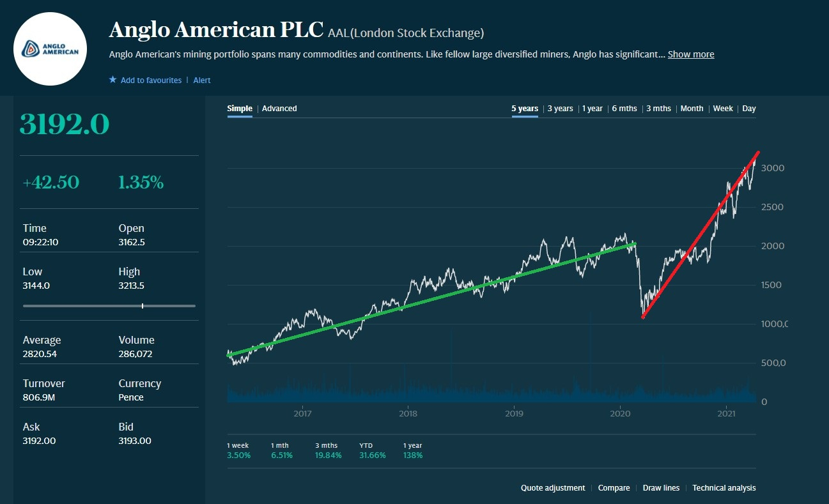Show the Month chart range
The height and width of the screenshot is (504, 829).
[692, 109]
